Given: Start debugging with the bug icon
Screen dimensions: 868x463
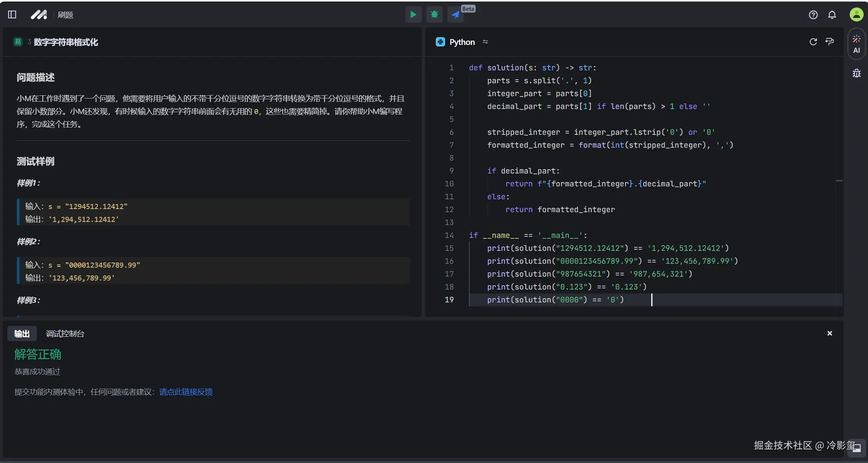Looking at the screenshot, I should click(x=434, y=15).
